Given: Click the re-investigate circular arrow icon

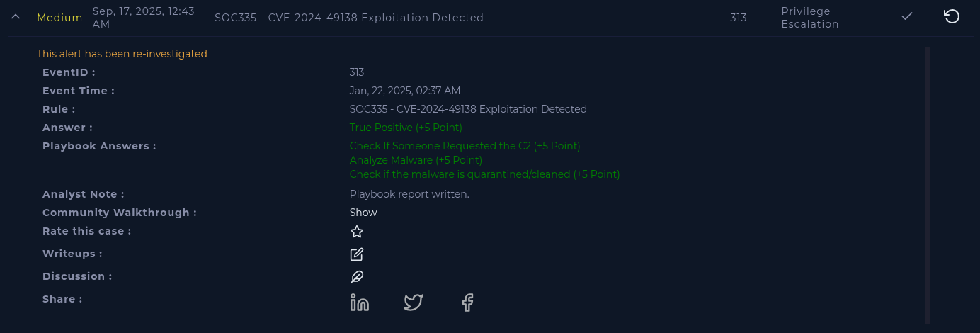Looking at the screenshot, I should [952, 16].
